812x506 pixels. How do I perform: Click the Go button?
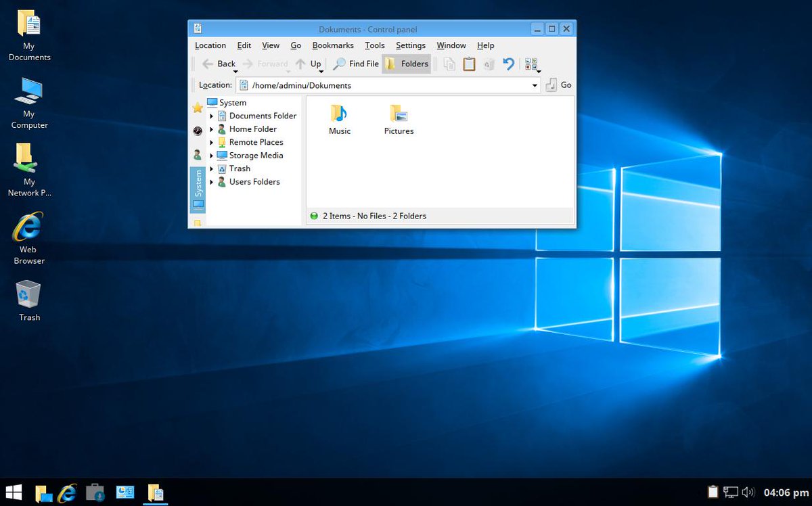559,85
